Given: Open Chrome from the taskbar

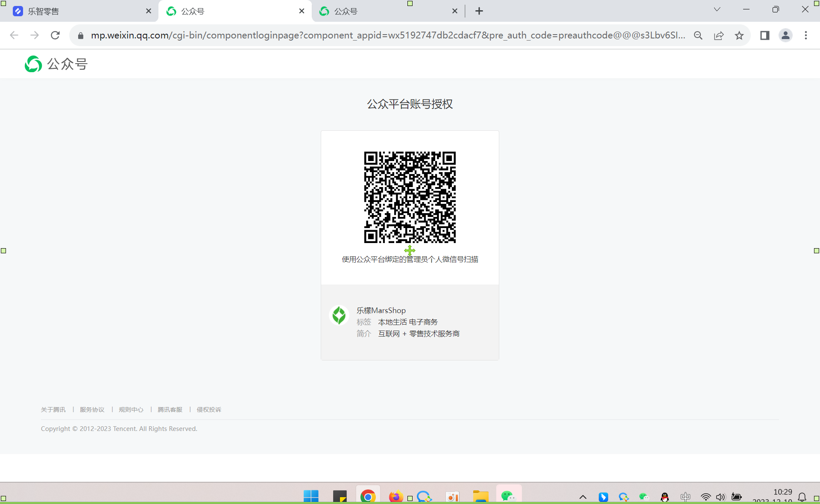Looking at the screenshot, I should point(368,496).
